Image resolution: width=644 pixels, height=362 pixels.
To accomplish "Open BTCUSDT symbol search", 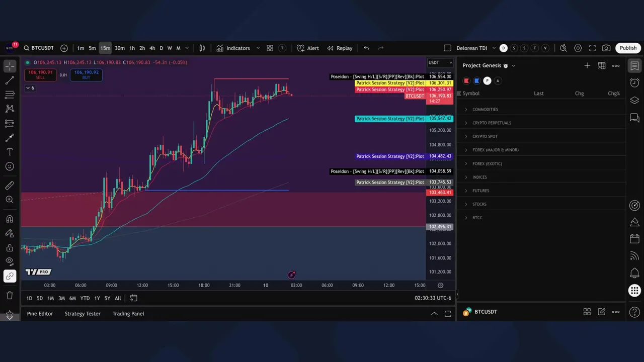I will pyautogui.click(x=39, y=48).
